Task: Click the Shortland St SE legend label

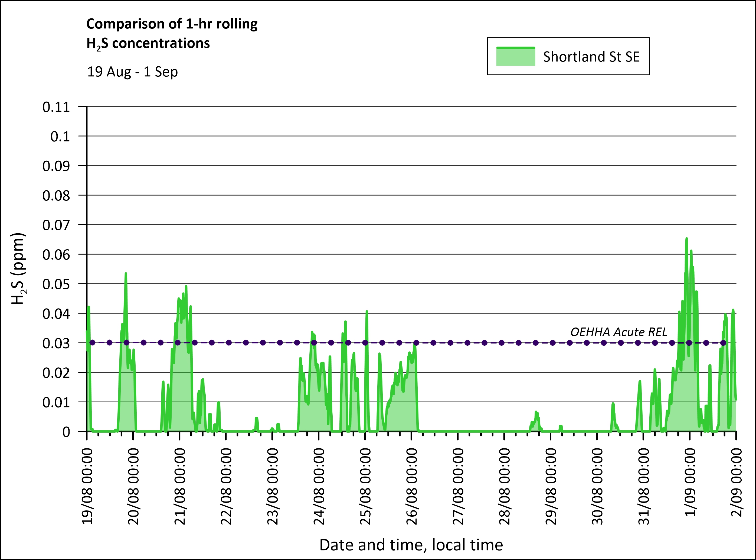Action: point(591,57)
